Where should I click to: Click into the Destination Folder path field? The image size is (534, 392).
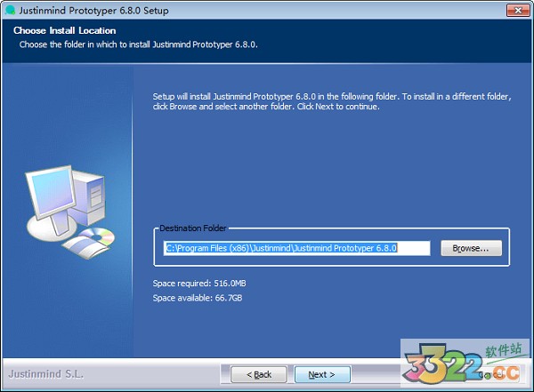click(297, 248)
